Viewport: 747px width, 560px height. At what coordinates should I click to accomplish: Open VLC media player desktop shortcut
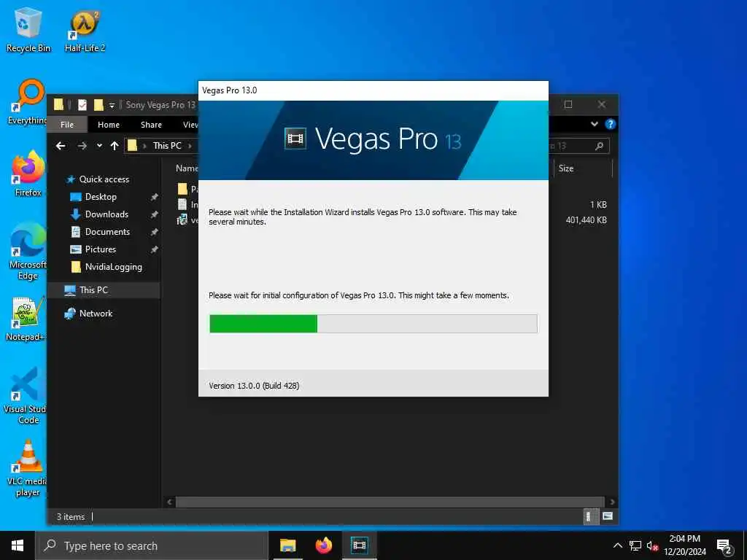(28, 469)
